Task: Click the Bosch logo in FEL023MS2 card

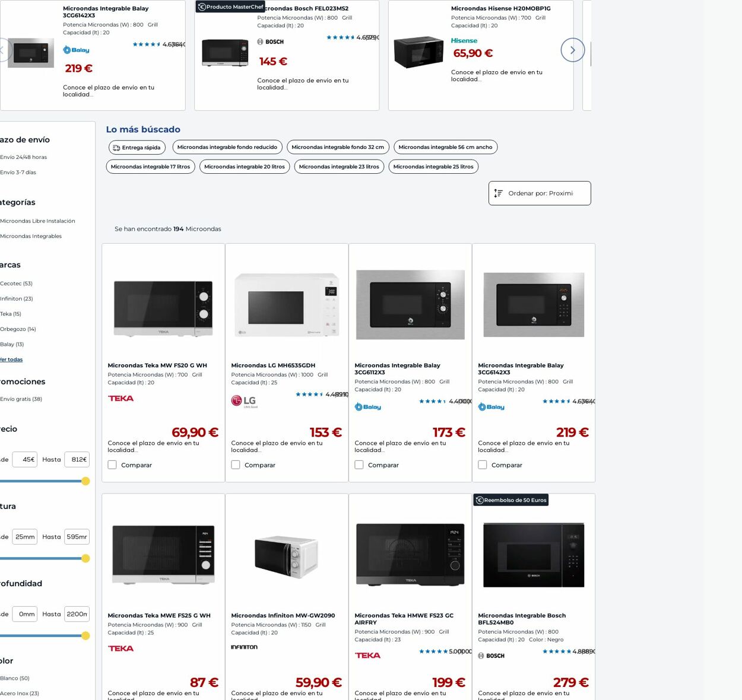Action: click(x=270, y=42)
